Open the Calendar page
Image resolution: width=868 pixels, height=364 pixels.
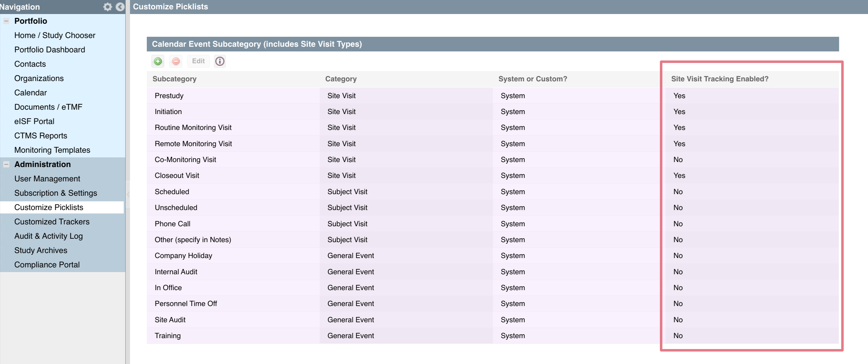(x=30, y=93)
